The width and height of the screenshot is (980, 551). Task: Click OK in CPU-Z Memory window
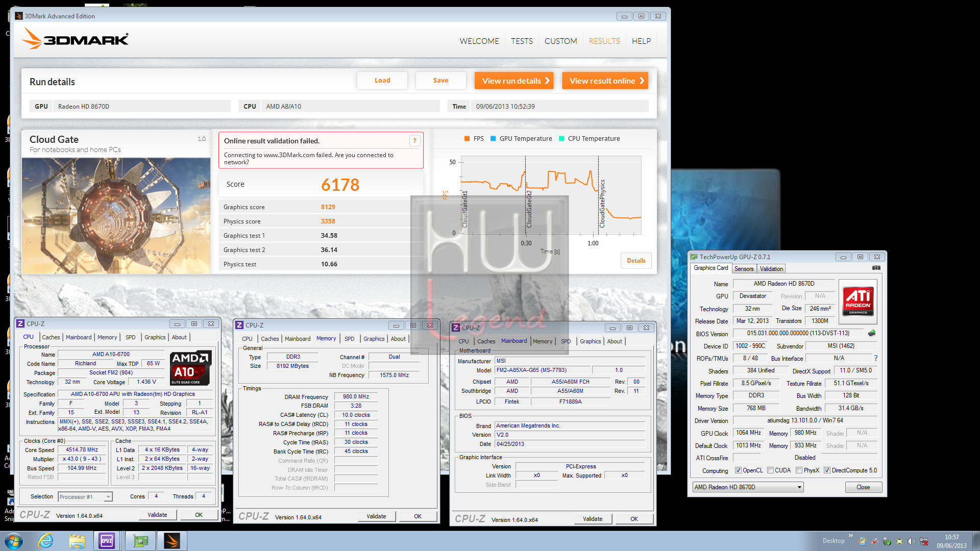click(x=418, y=517)
